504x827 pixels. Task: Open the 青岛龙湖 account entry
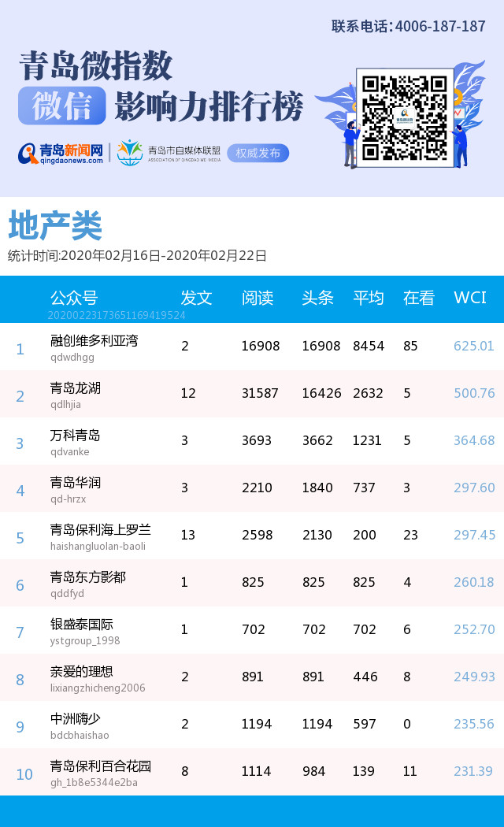pyautogui.click(x=76, y=388)
